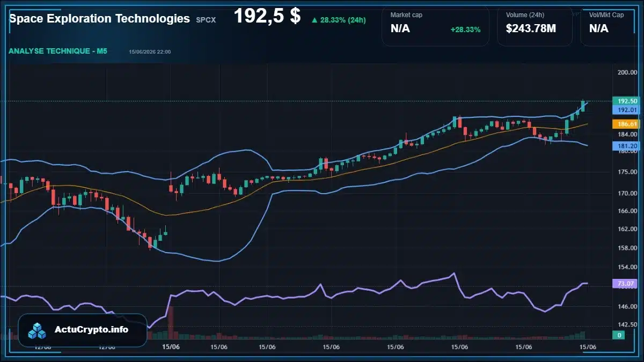Click the 162.00 price axis label
Screen dimensions: 644x362
click(627, 230)
